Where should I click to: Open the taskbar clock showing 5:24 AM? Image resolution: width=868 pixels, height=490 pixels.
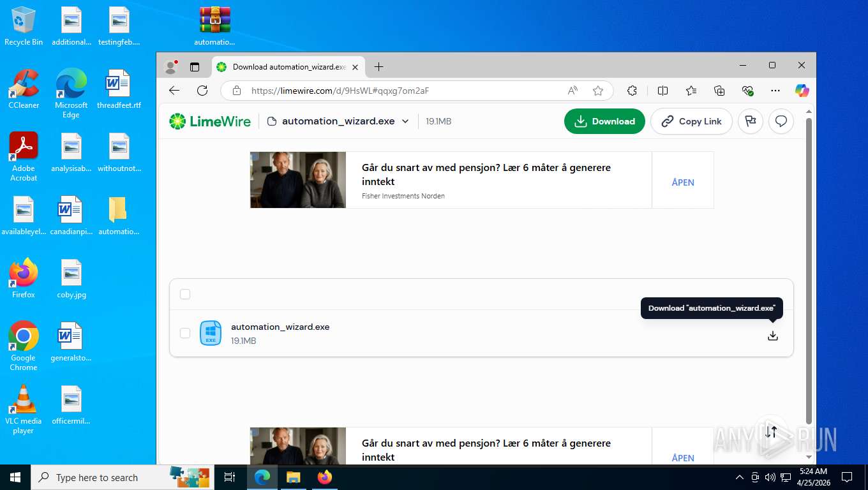click(x=813, y=477)
